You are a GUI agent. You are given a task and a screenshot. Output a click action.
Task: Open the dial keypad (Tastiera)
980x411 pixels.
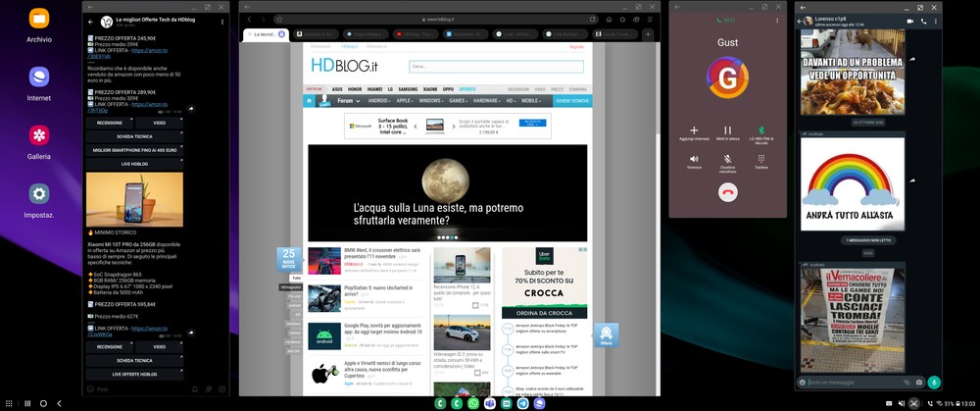tap(760, 159)
